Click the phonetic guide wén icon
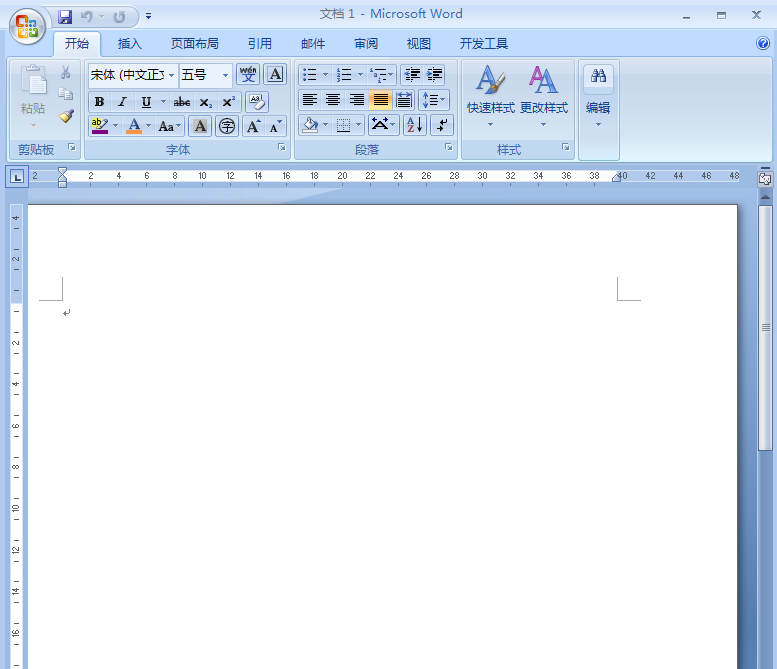This screenshot has height=669, width=777. tap(248, 75)
